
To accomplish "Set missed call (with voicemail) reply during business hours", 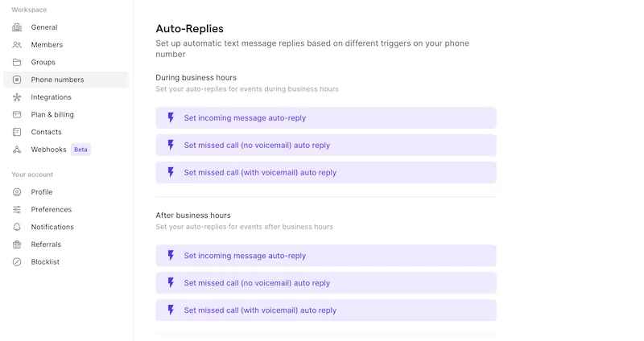I will pyautogui.click(x=260, y=172).
